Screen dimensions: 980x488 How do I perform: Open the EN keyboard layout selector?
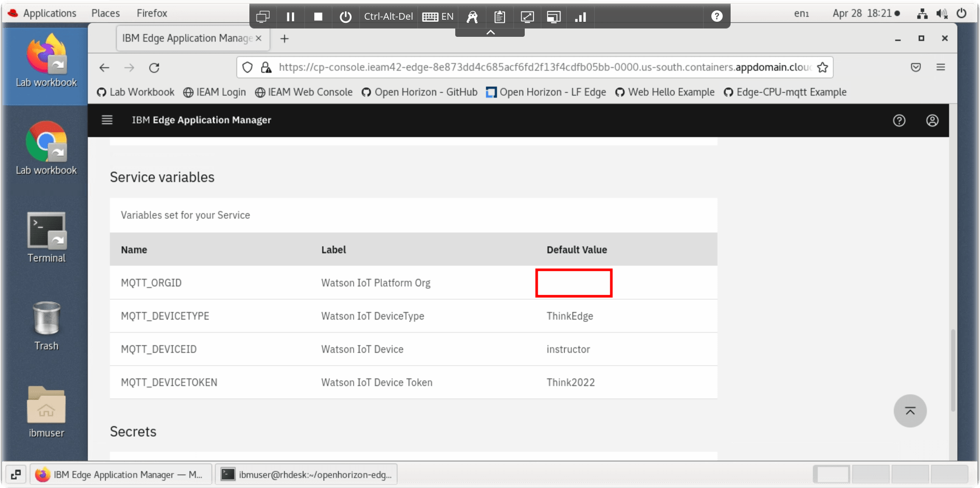click(438, 17)
